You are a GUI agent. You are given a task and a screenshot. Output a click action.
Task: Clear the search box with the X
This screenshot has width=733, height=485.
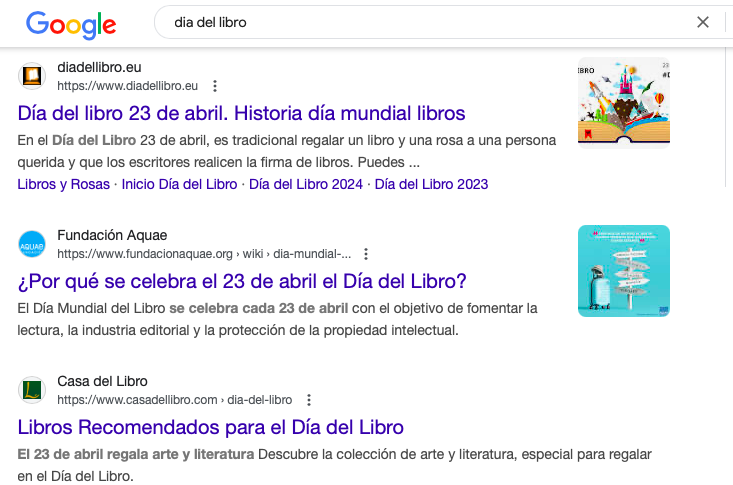703,22
